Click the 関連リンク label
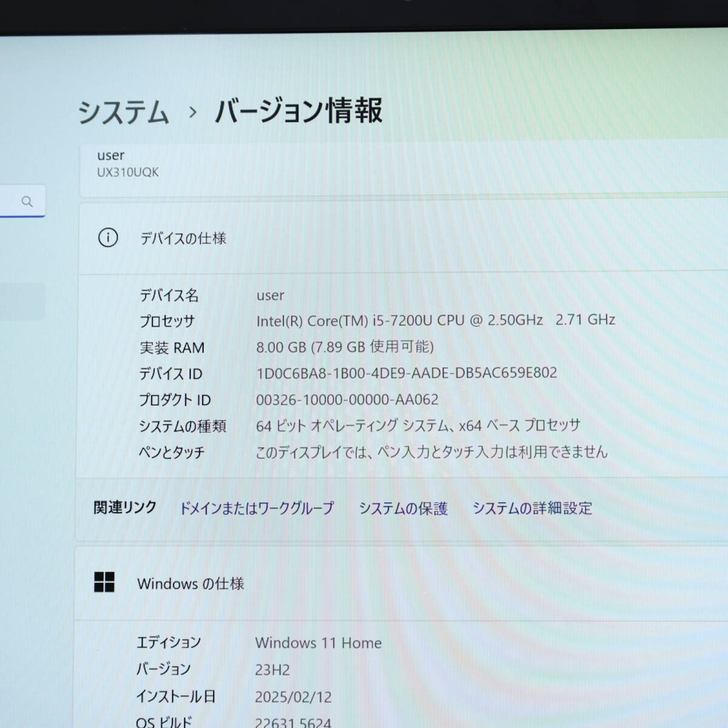This screenshot has width=728, height=728. pos(125,508)
